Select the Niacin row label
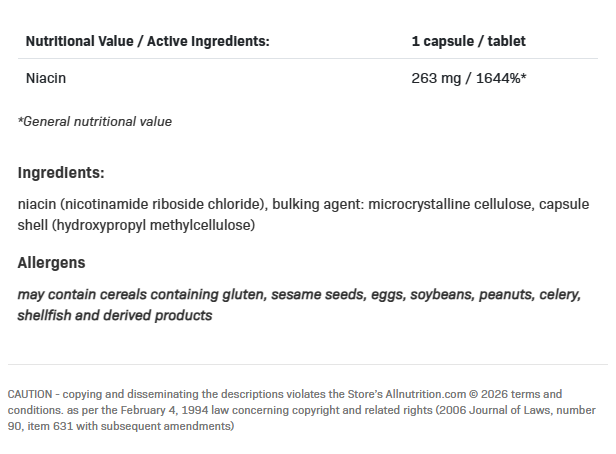The width and height of the screenshot is (616, 454). 45,77
